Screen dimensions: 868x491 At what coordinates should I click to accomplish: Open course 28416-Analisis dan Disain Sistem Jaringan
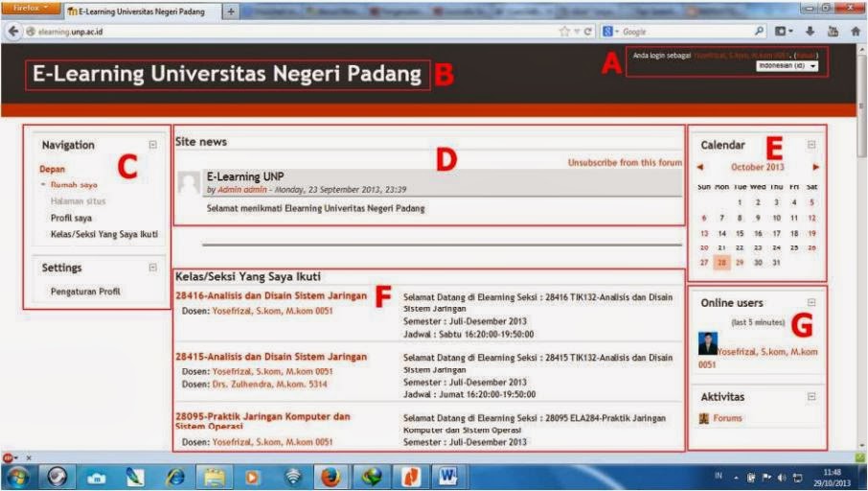[271, 296]
